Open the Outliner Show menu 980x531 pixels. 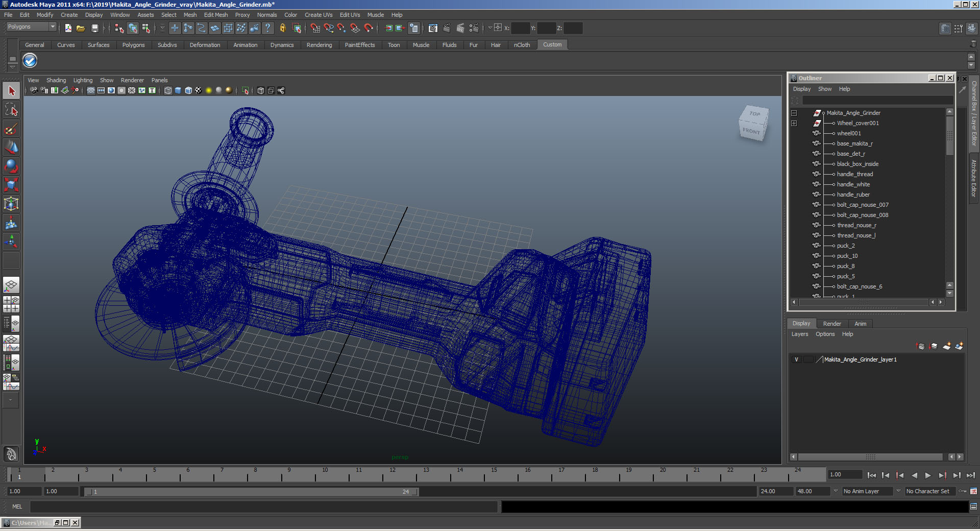click(x=825, y=89)
